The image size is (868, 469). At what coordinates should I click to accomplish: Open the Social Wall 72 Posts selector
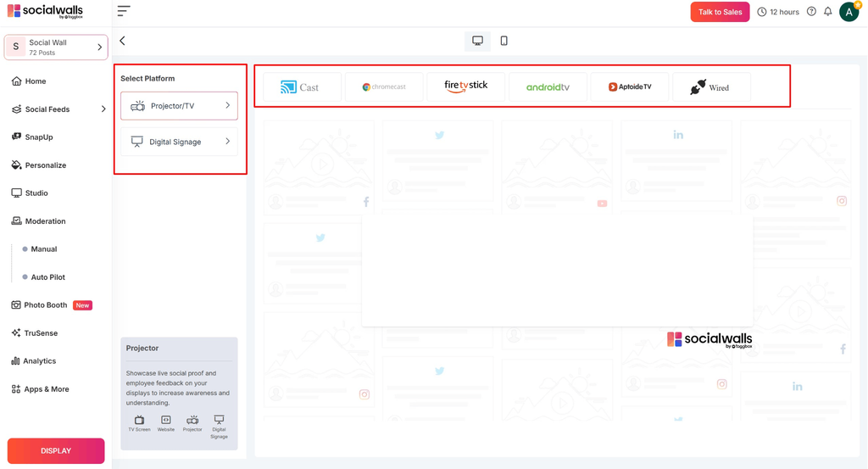click(x=56, y=47)
